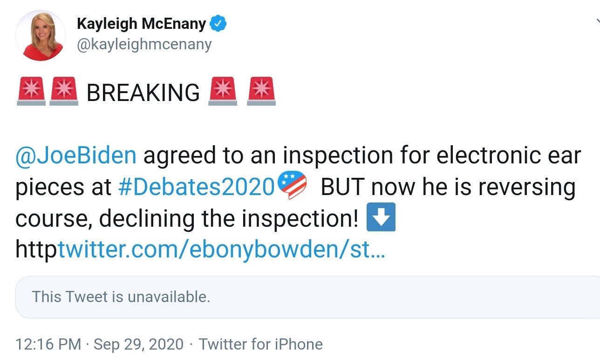Click the Kayleigh McEnany display name
Viewport: 600px width, 364px height.
[x=141, y=24]
